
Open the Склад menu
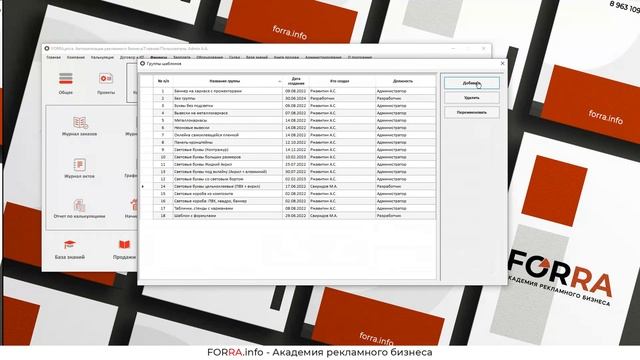[x=234, y=58]
